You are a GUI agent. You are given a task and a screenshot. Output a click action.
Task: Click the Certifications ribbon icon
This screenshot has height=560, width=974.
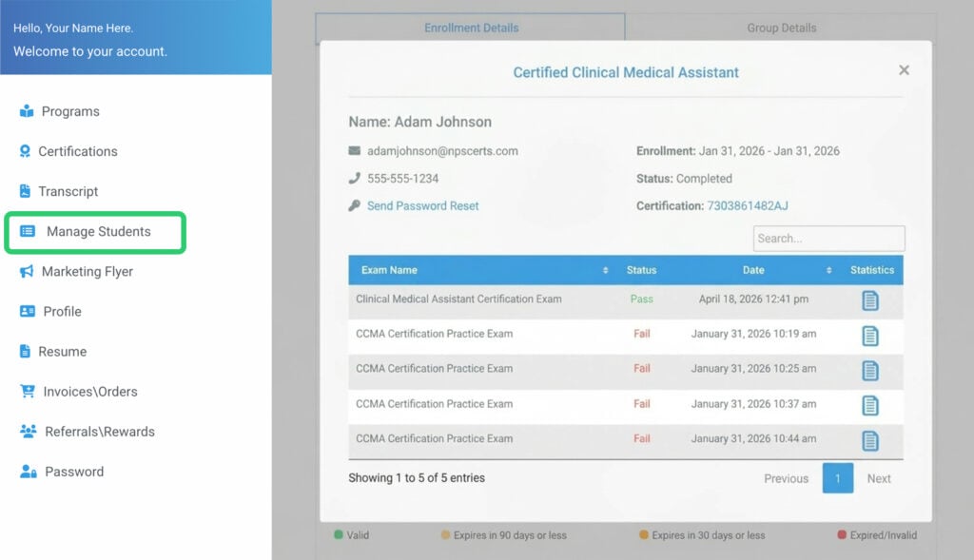25,151
